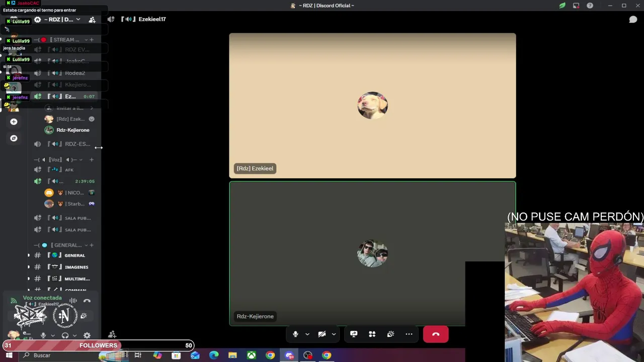Screen dimensions: 644x362
Task: Open Discover servers compass icon
Action: pos(14,138)
